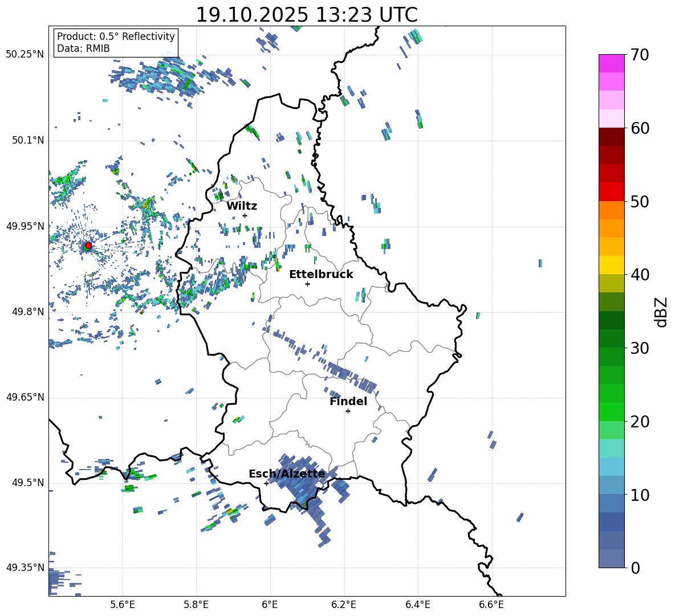Select the yellow colorbar swatch above 40
The image size is (675, 616).
[x=611, y=264]
